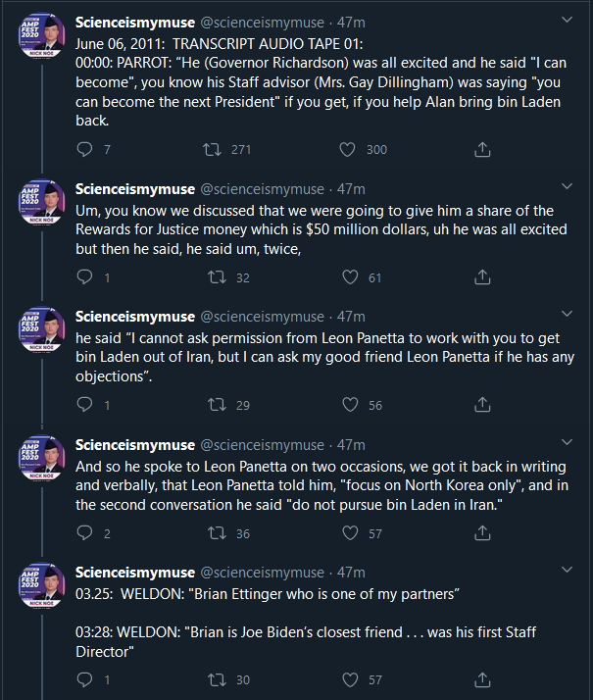Expand options chevron on Rewards for Justice tweet

(x=567, y=186)
